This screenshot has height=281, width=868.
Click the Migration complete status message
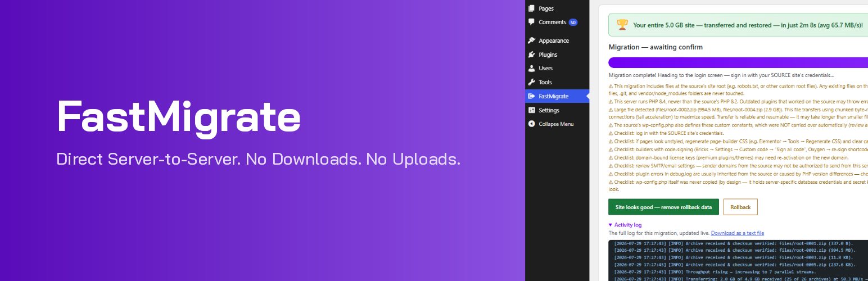click(721, 75)
